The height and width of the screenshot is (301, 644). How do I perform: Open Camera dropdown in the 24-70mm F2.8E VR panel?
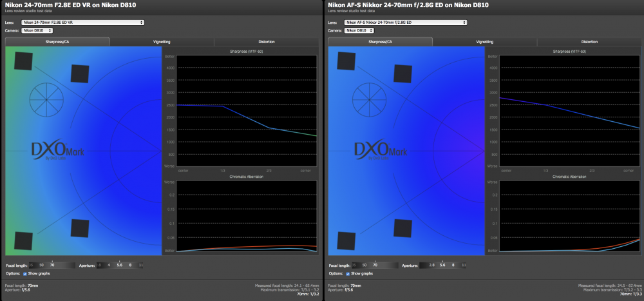[37, 30]
